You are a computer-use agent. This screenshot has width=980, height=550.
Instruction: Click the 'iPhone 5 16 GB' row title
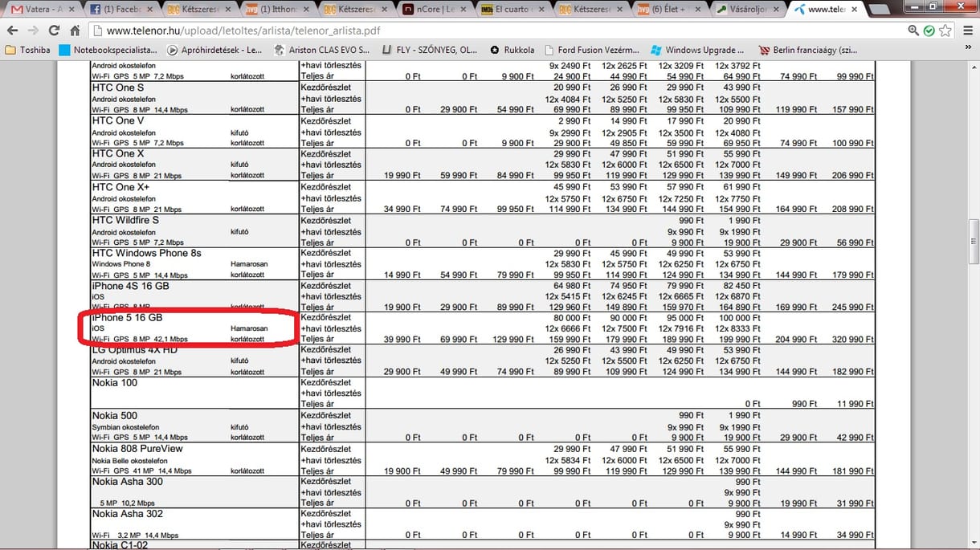(x=127, y=318)
